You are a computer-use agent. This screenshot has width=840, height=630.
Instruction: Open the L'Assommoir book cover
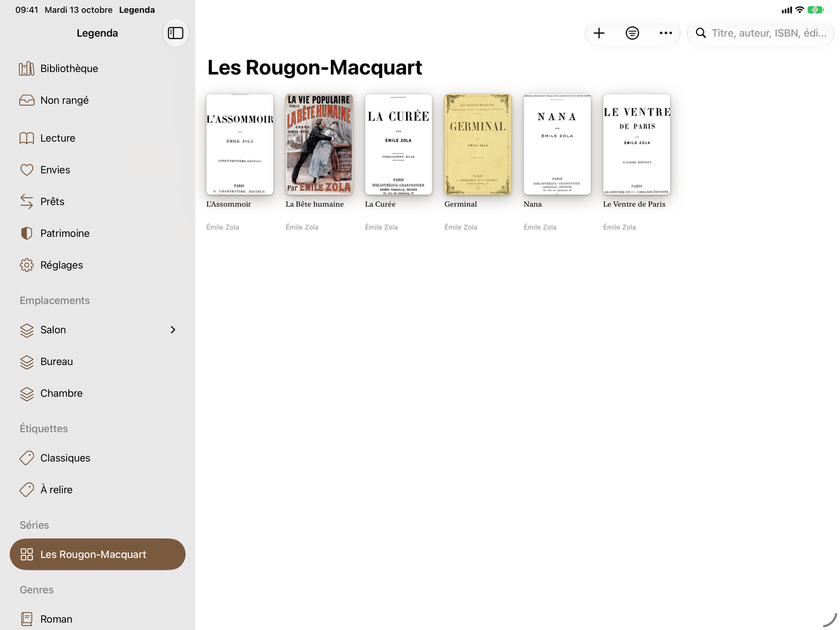(240, 145)
